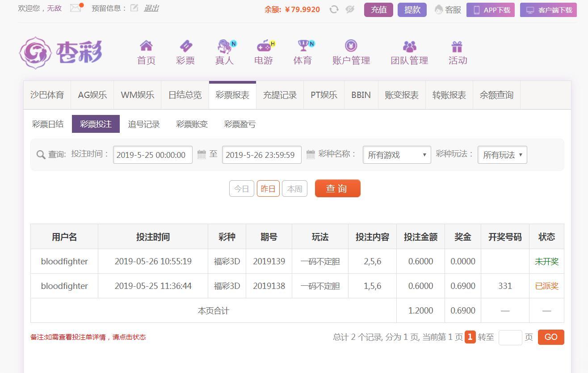Select the 昨日 quick date filter

click(x=268, y=189)
